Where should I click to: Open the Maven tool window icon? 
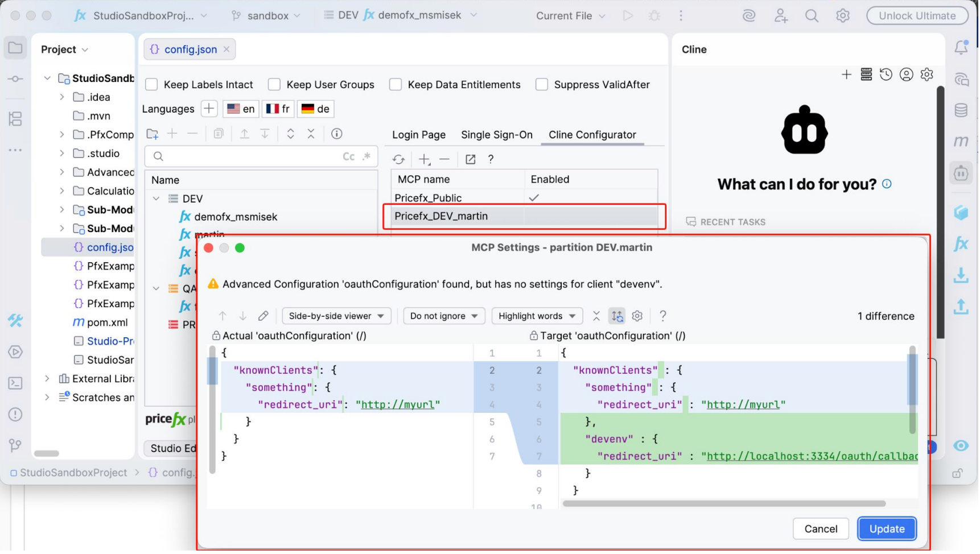(962, 142)
